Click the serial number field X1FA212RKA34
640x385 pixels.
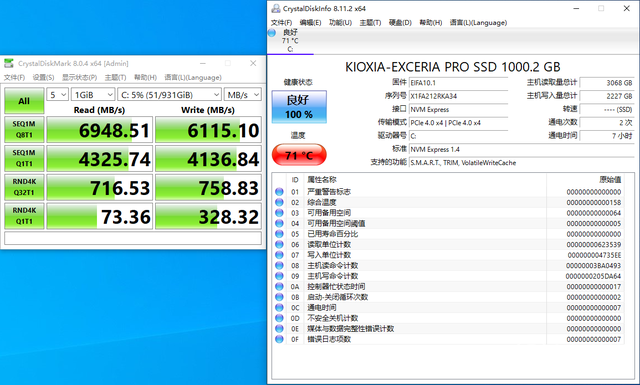click(x=458, y=96)
